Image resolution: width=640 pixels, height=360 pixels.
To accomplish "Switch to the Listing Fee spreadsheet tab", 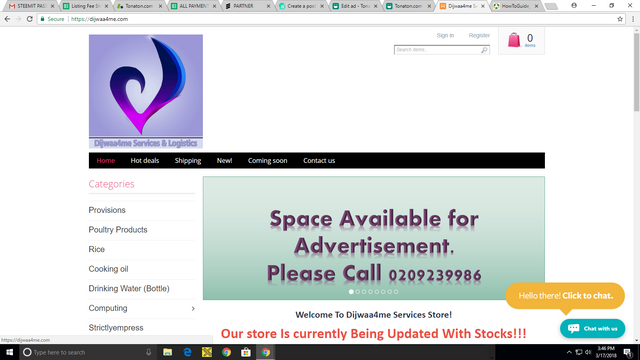I will (85, 6).
